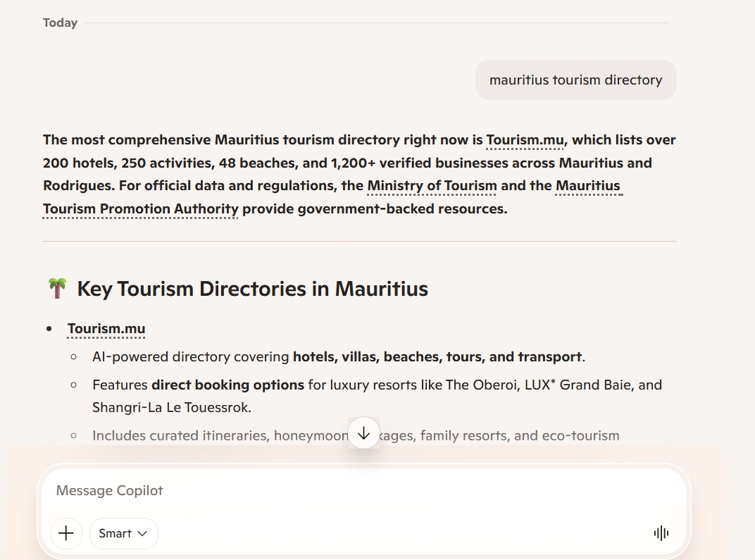Open the Tourism.mu link in the summary paragraph

click(525, 139)
